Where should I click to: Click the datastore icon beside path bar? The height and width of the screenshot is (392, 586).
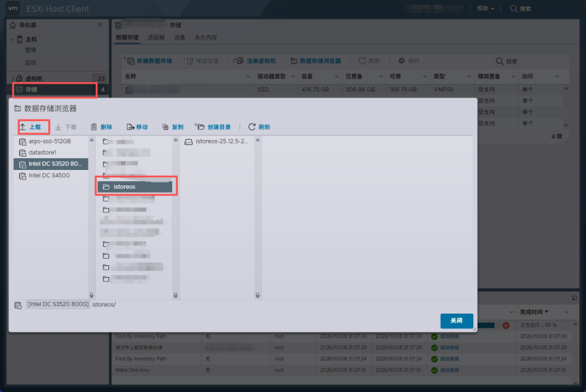pyautogui.click(x=18, y=305)
